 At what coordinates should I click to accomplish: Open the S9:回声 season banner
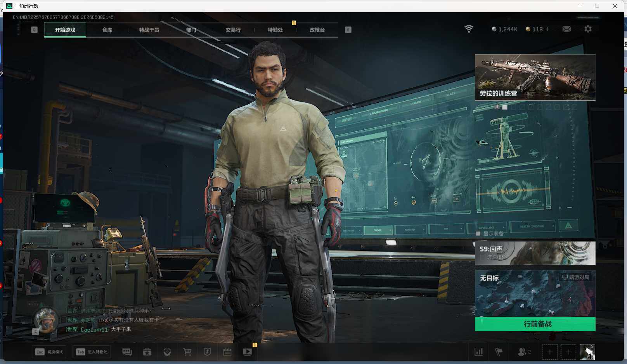click(x=535, y=253)
